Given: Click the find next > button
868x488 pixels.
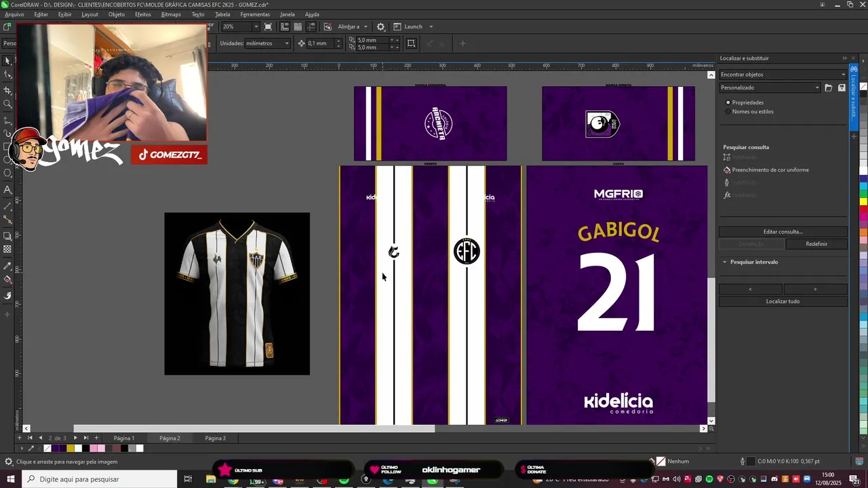Looking at the screenshot, I should point(815,289).
